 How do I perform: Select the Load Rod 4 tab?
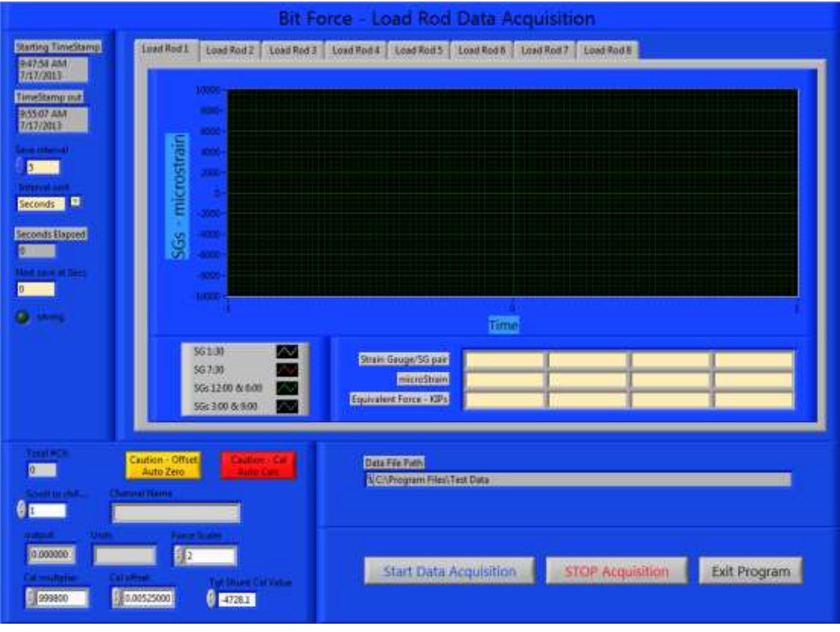click(355, 50)
